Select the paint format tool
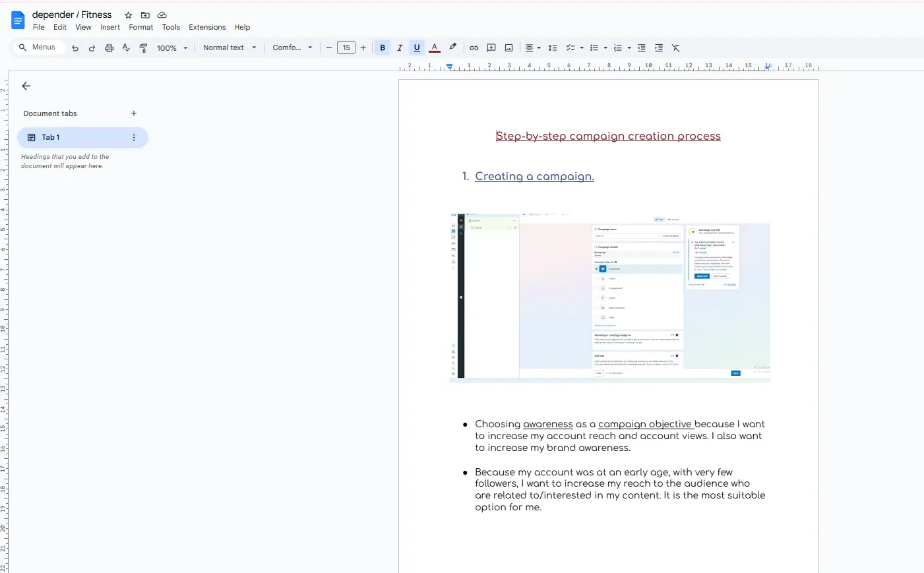The height and width of the screenshot is (573, 924). pyautogui.click(x=143, y=48)
